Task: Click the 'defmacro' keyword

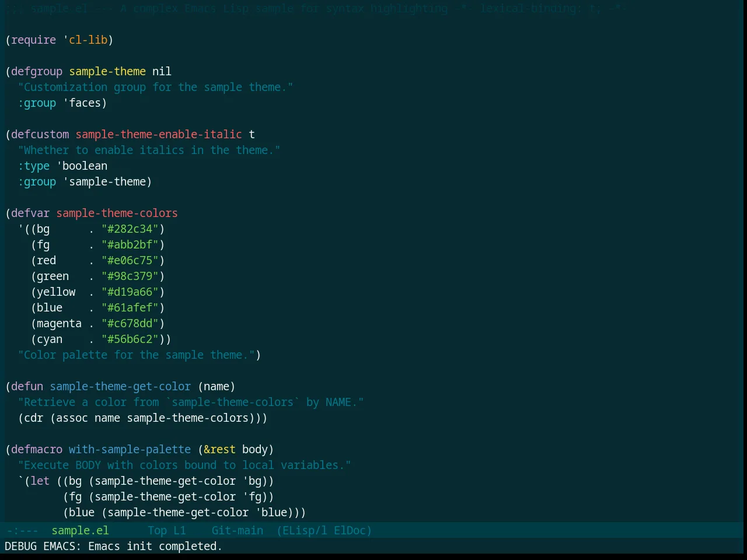Action: click(x=36, y=449)
